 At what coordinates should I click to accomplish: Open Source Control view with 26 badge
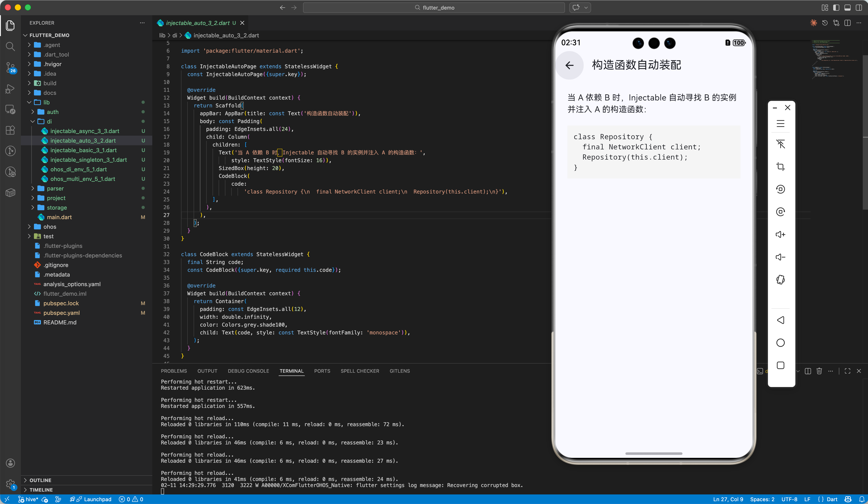coord(10,67)
